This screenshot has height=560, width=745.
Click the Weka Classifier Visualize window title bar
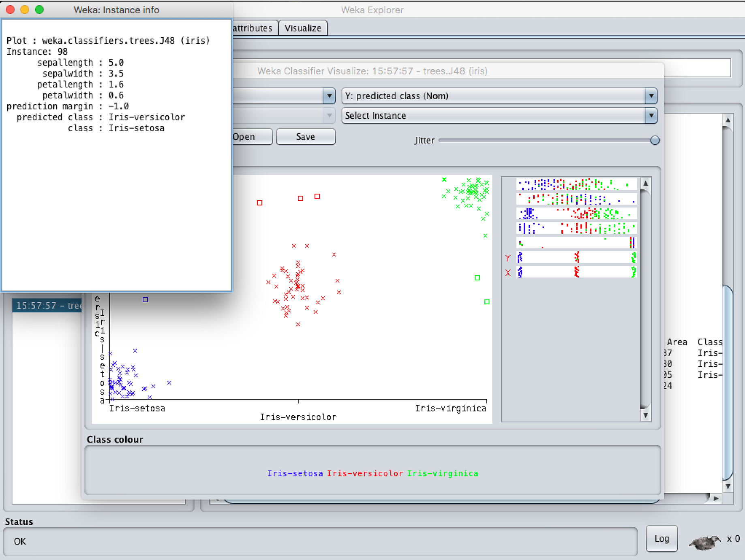click(372, 71)
